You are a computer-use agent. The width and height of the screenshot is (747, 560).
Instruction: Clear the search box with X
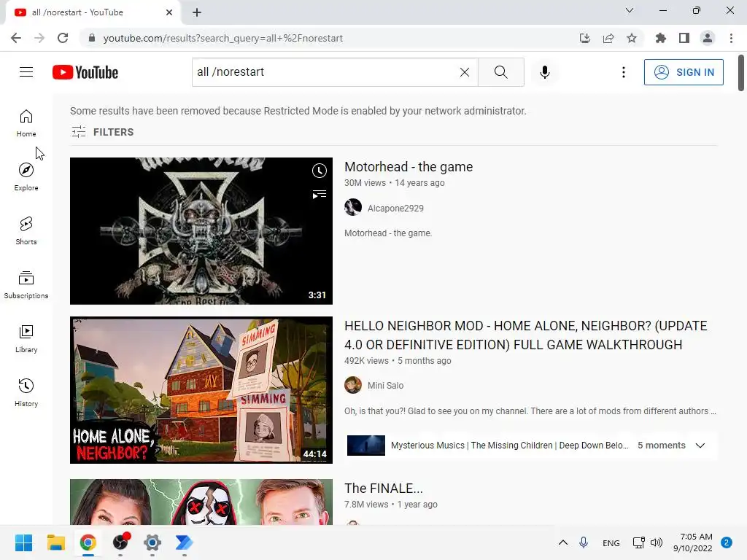465,72
